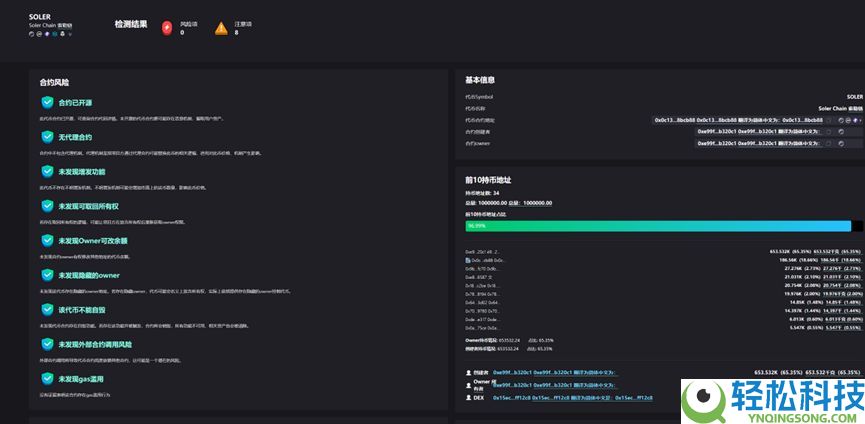Click the 未发现外部合约调用风险 heading
Screen dimensions: 865x424
click(x=95, y=344)
